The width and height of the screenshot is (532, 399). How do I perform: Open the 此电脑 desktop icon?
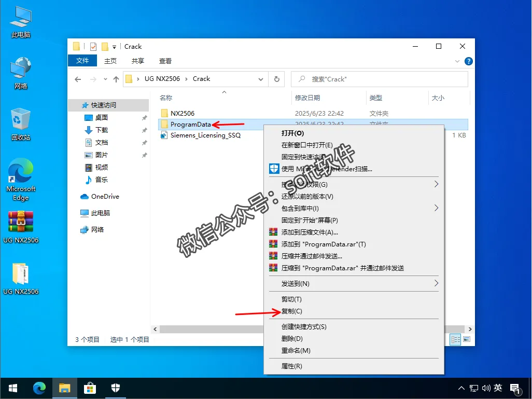point(21,22)
